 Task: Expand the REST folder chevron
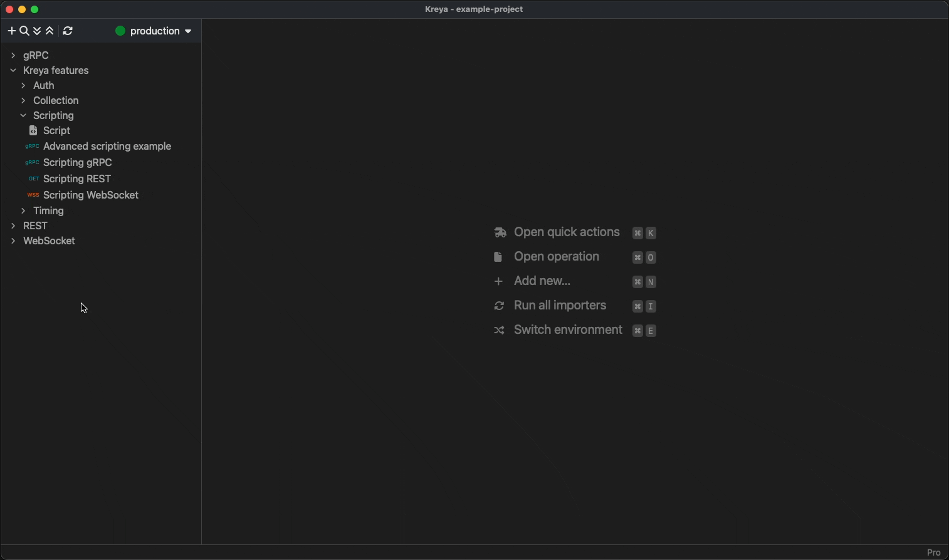pos(13,226)
